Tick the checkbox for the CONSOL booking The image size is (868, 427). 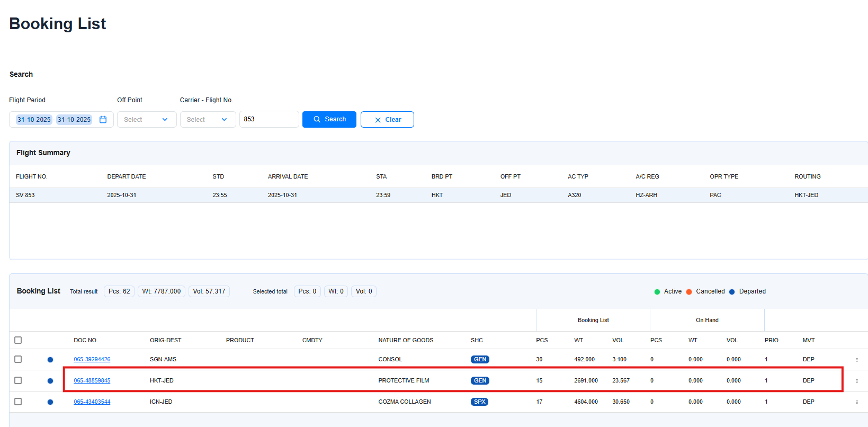click(x=18, y=359)
